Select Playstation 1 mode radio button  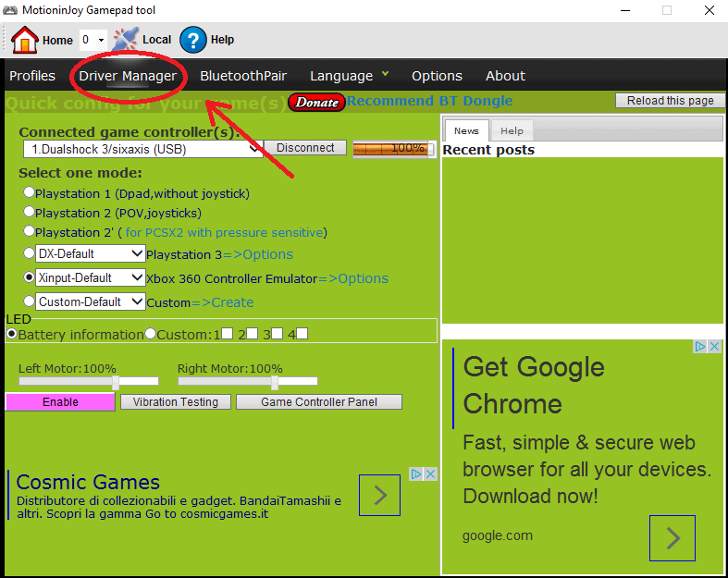click(x=30, y=192)
